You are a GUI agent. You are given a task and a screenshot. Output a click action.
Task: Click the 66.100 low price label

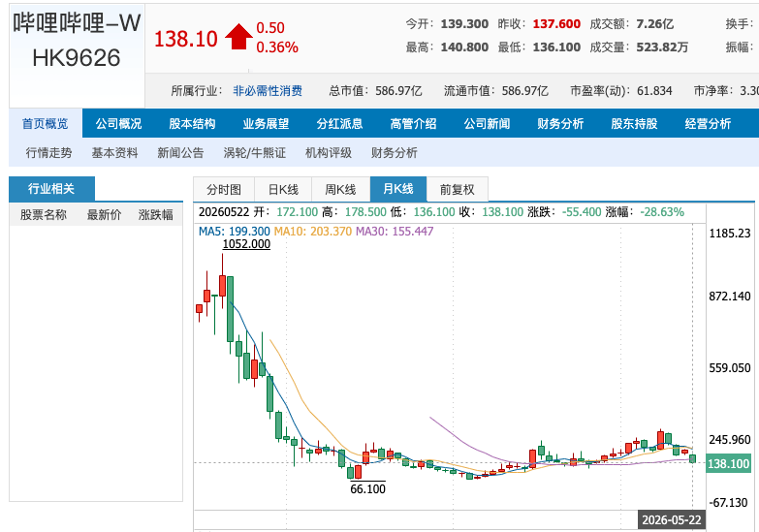[368, 489]
